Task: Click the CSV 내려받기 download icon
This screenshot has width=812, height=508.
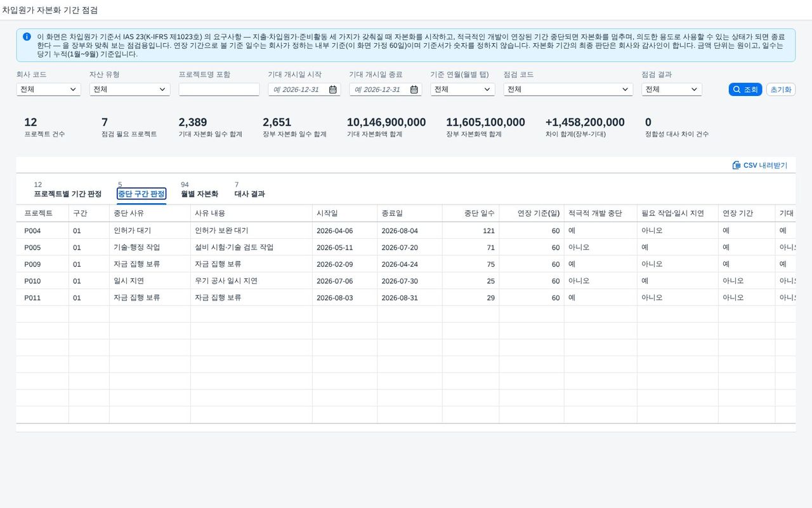Action: 737,165
